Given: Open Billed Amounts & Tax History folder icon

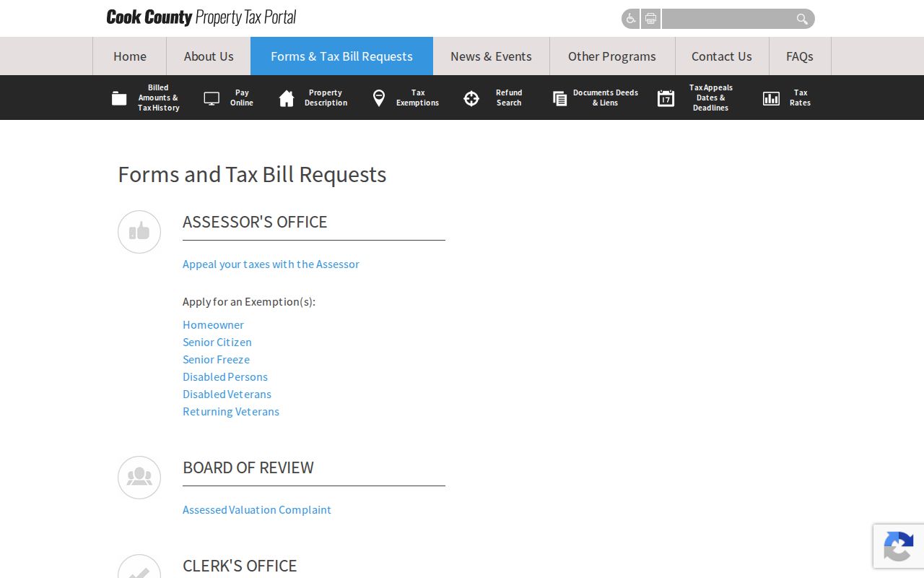Looking at the screenshot, I should click(119, 98).
